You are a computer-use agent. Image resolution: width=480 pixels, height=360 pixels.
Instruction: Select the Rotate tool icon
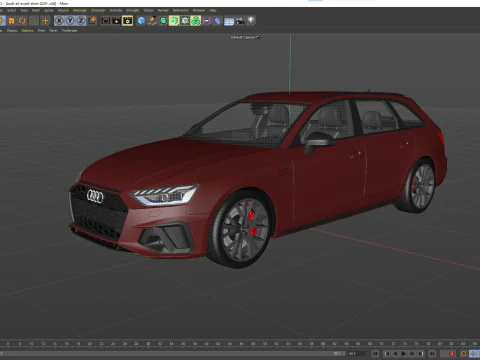(22, 21)
